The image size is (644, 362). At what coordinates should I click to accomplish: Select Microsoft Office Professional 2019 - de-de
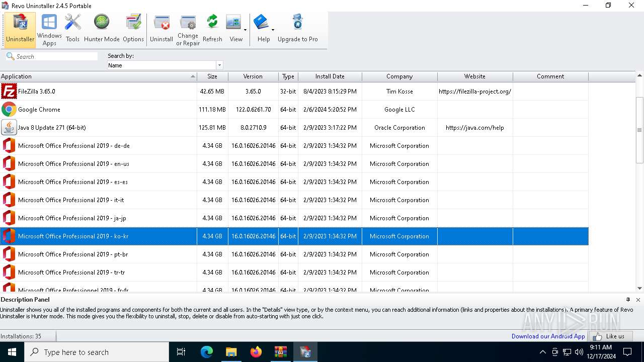(x=294, y=146)
